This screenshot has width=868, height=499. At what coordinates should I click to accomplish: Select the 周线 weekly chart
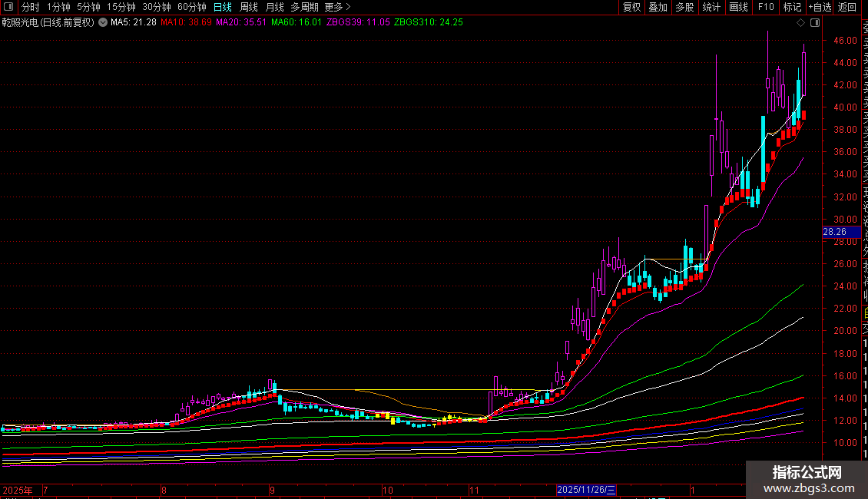tap(249, 7)
